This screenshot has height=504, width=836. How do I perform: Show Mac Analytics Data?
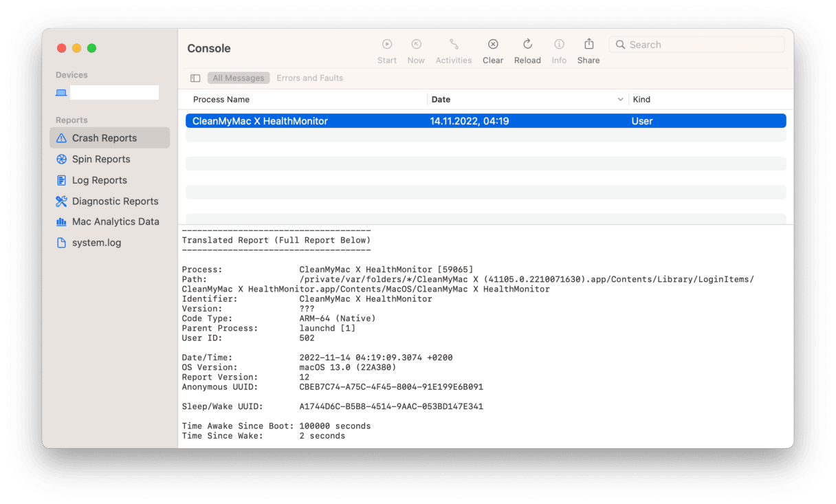click(115, 222)
